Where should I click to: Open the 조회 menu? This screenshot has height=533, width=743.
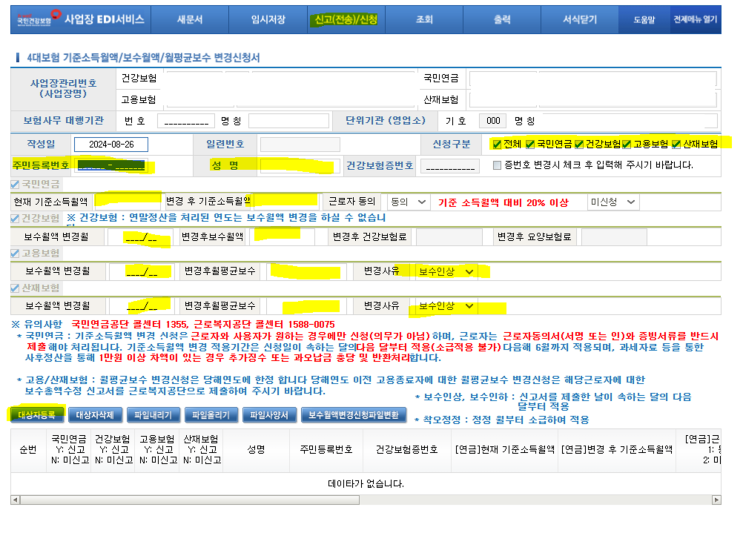(x=424, y=19)
